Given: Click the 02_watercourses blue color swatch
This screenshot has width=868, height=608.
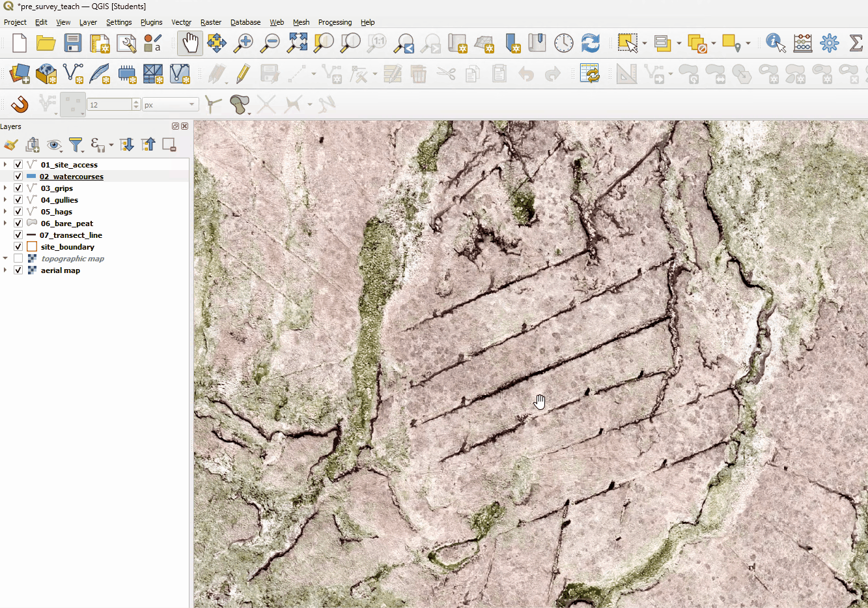Looking at the screenshot, I should point(31,177).
